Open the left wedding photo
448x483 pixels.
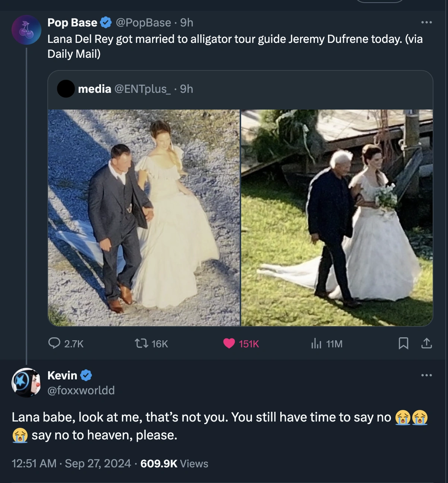click(144, 218)
